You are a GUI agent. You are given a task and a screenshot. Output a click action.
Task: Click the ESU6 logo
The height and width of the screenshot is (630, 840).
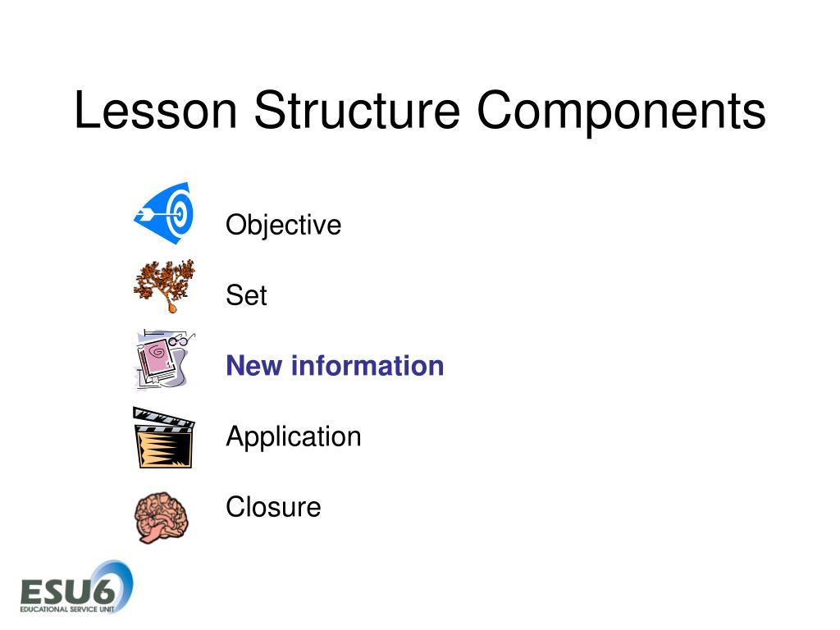click(x=76, y=587)
